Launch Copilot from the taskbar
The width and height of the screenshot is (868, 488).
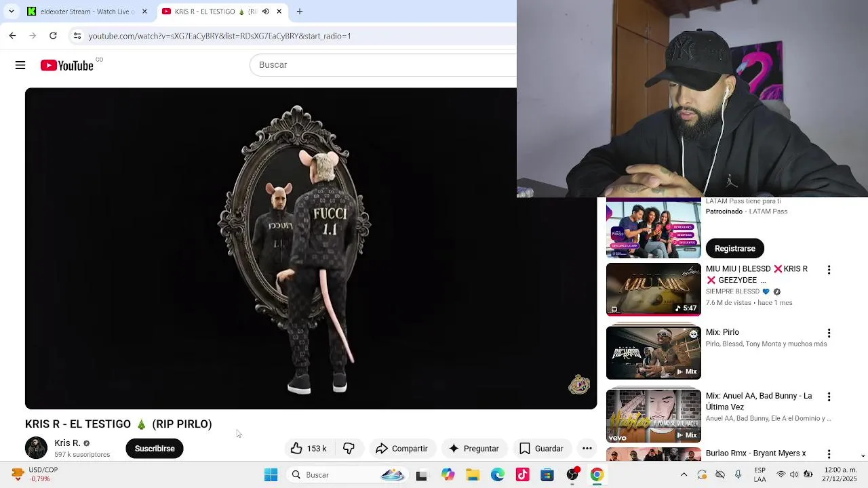(448, 474)
